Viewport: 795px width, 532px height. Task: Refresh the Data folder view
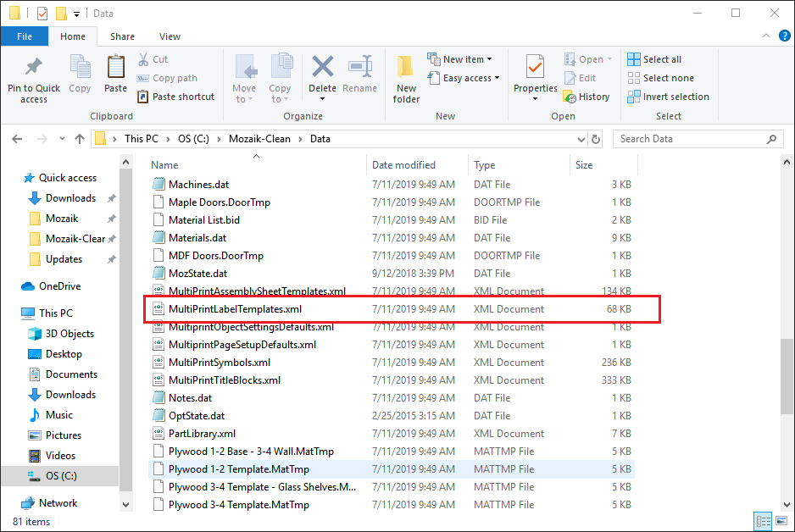pos(597,139)
